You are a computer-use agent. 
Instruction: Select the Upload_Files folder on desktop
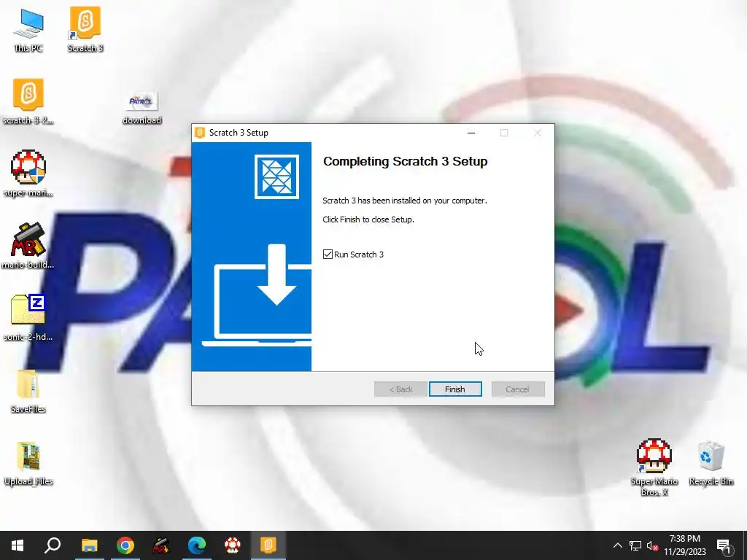pyautogui.click(x=28, y=464)
